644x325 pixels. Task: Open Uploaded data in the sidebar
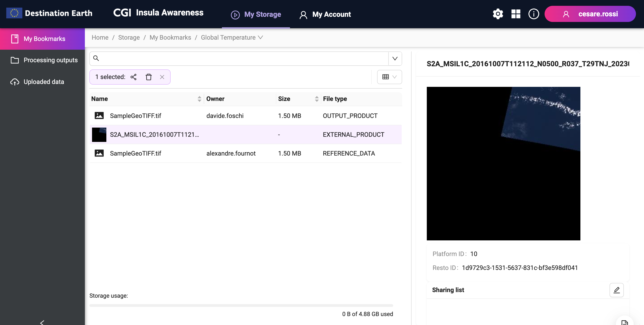(x=43, y=82)
